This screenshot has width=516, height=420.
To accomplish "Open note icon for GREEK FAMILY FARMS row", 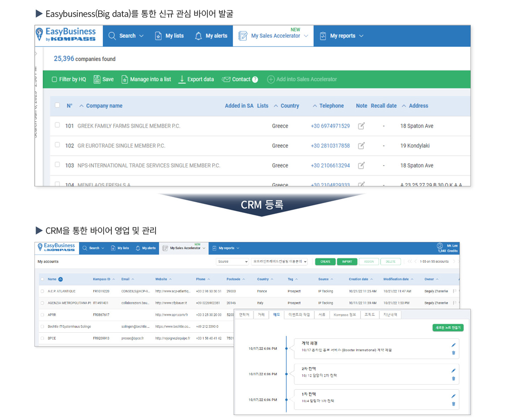I will tap(361, 126).
